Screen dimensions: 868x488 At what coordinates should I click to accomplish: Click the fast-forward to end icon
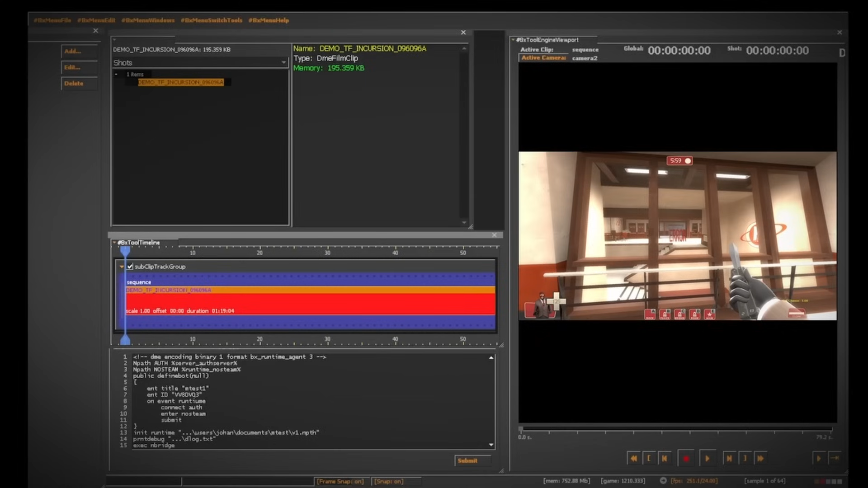[x=760, y=458]
